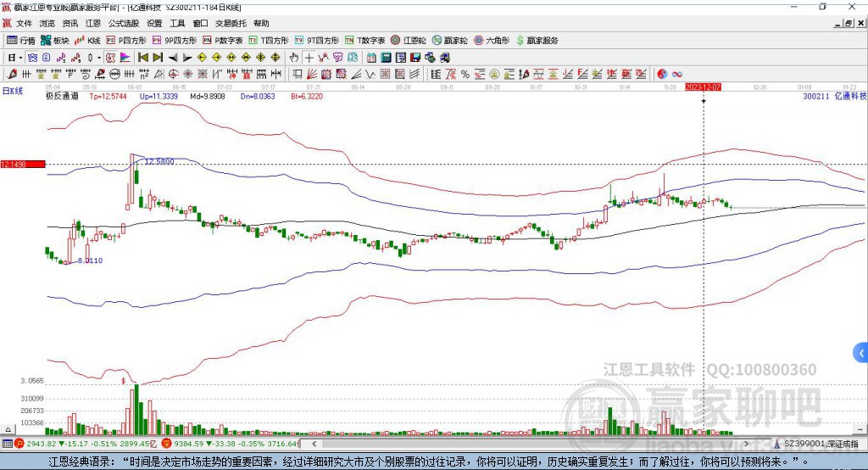
Task: Open P四方形 tool
Action: (x=126, y=41)
